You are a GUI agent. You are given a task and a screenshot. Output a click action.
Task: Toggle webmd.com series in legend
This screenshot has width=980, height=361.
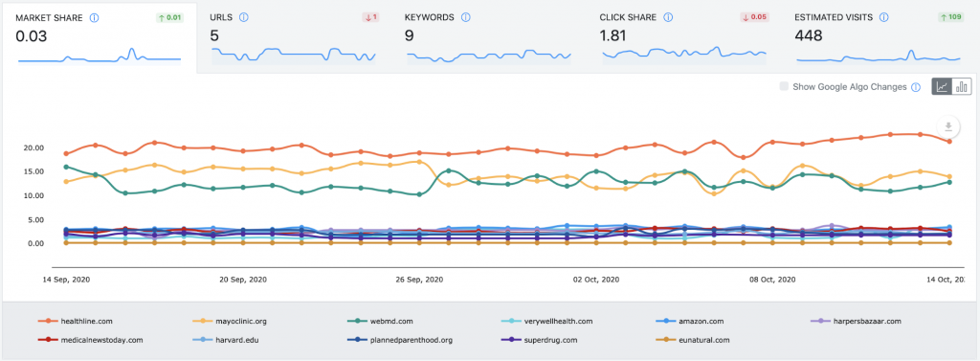click(x=379, y=321)
